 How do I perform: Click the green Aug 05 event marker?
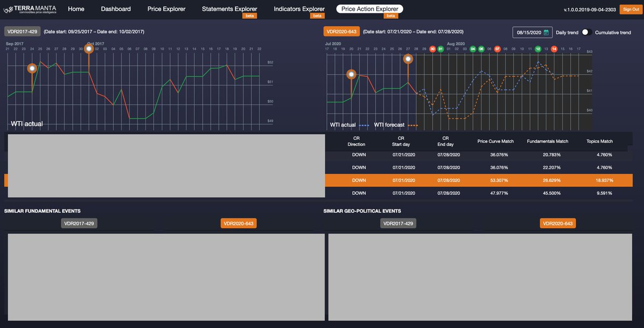482,48
